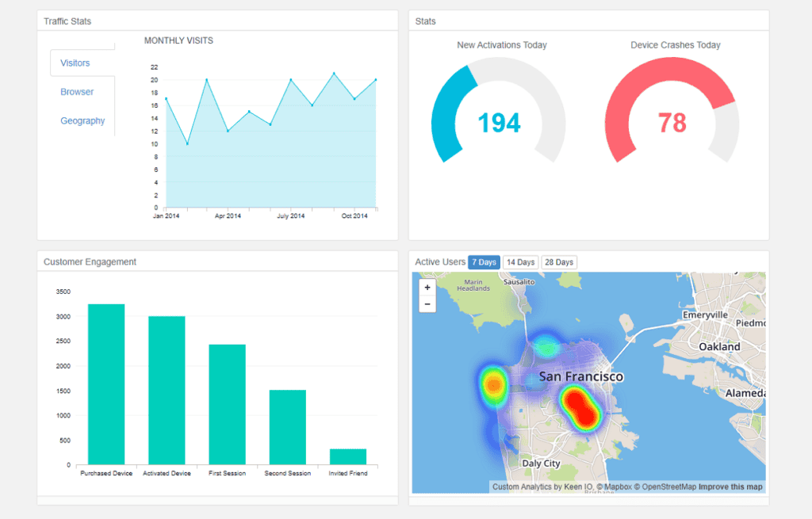
Task: Click the red heatmap hotspot on map
Action: tap(580, 408)
